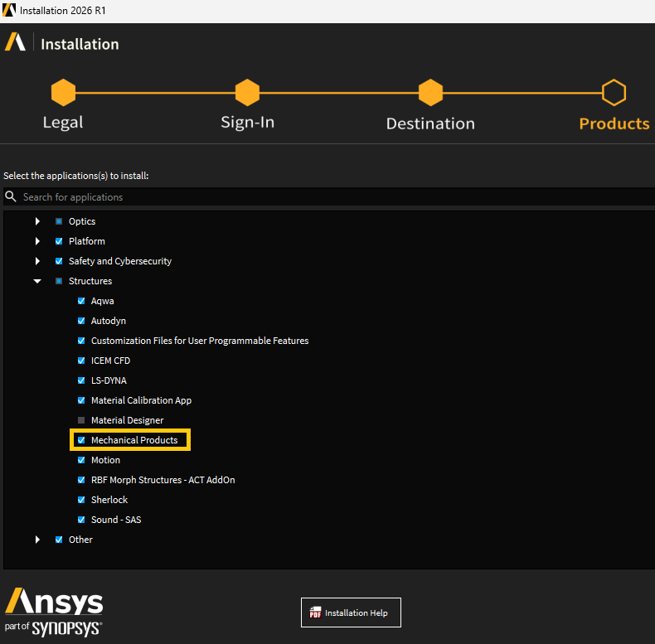Uncheck the Autodyn checkbox
Image resolution: width=655 pixels, height=644 pixels.
click(81, 321)
